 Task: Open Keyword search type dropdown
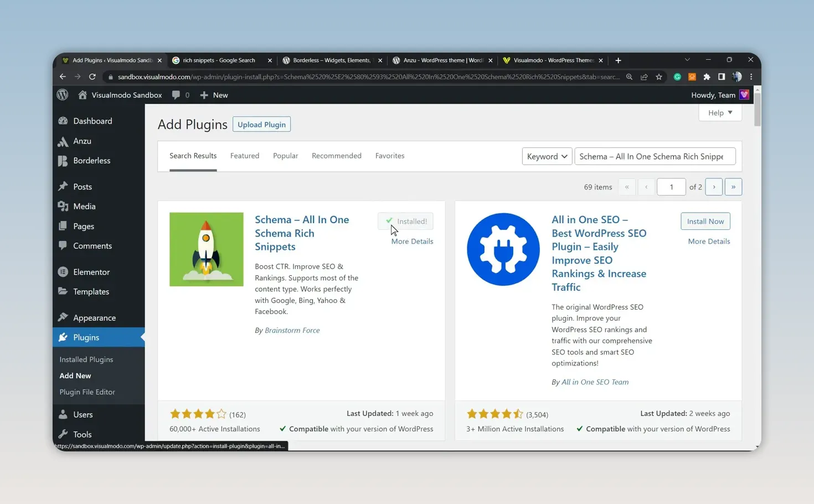click(x=547, y=156)
